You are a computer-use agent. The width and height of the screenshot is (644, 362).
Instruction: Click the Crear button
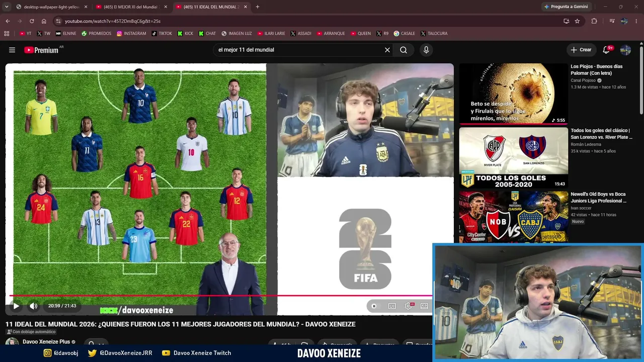click(x=581, y=50)
